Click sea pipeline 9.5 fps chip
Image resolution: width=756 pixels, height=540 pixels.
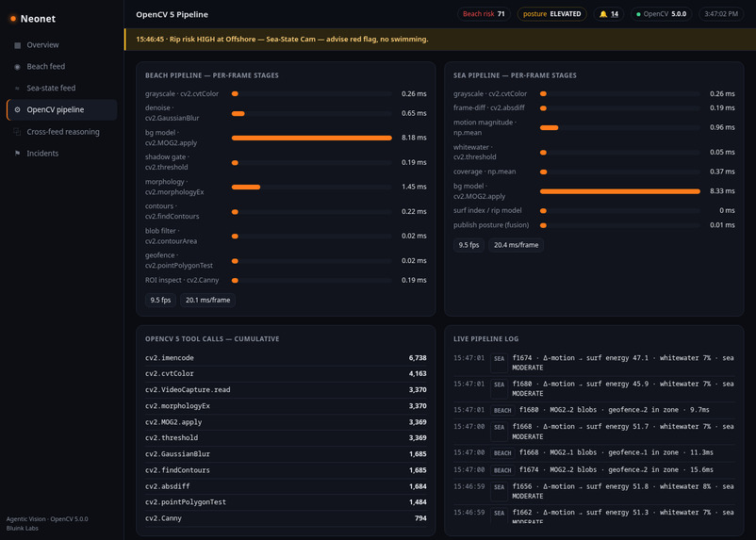(x=468, y=245)
